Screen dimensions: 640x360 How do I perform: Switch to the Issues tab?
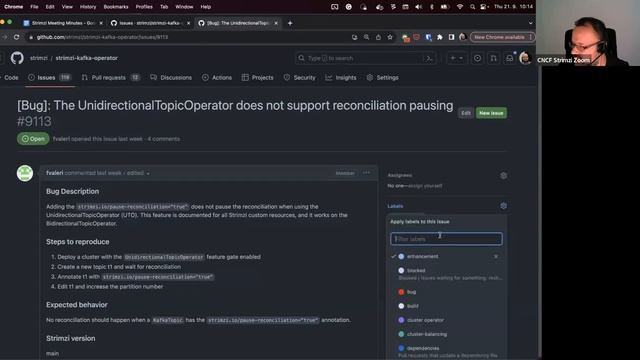(x=50, y=78)
